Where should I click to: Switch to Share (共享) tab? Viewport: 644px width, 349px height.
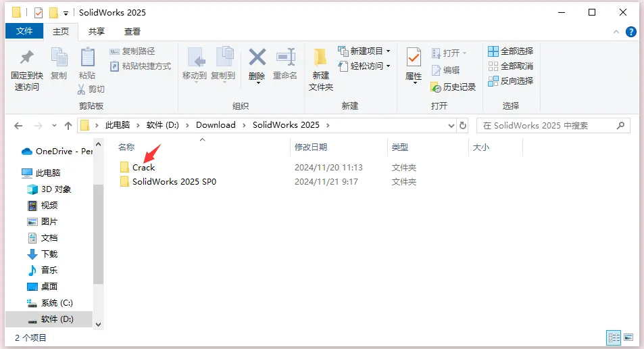point(97,31)
